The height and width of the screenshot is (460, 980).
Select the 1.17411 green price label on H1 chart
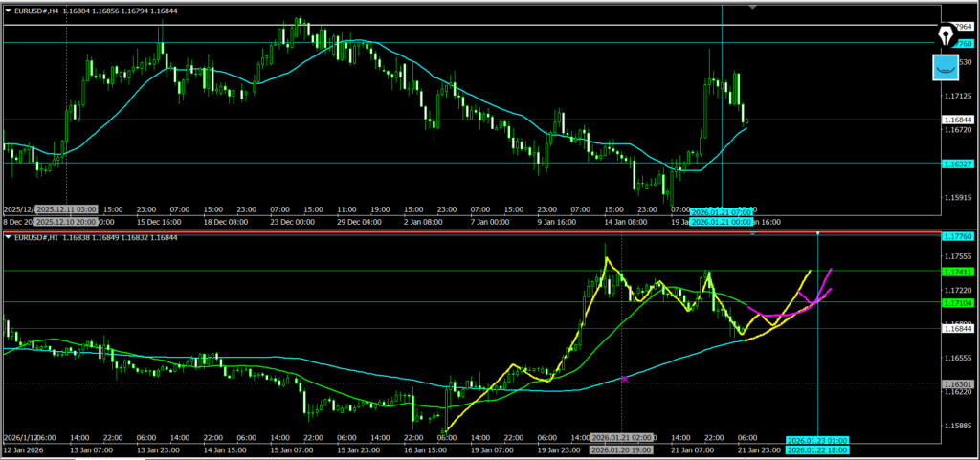(958, 272)
